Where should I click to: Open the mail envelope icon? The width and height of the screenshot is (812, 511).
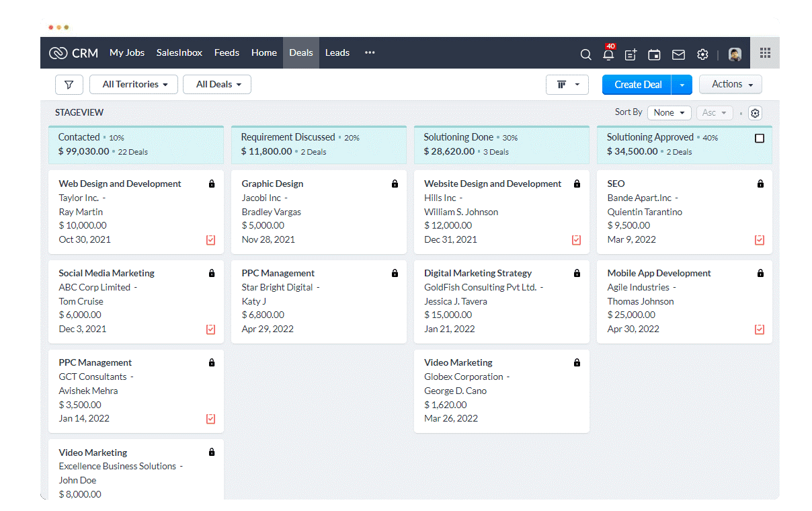pos(678,54)
